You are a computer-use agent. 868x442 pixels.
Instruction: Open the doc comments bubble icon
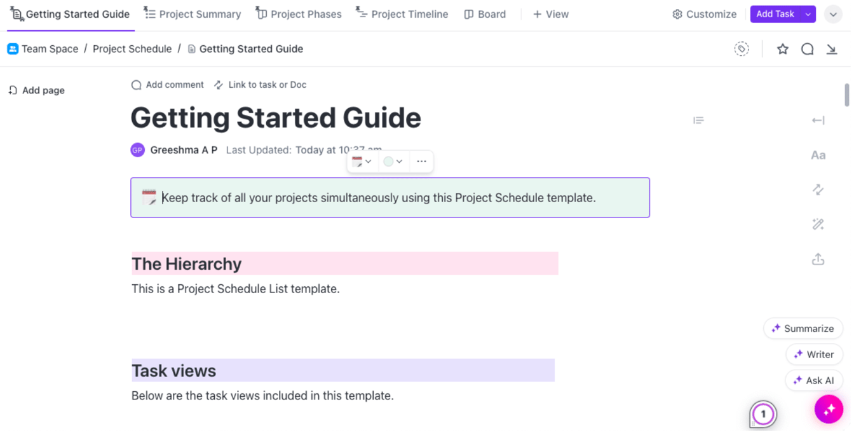point(807,49)
